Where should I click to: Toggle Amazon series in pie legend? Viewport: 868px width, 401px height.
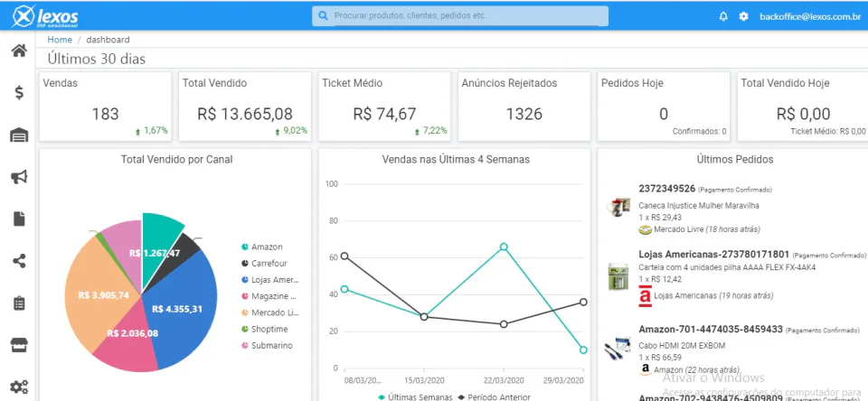tap(262, 247)
